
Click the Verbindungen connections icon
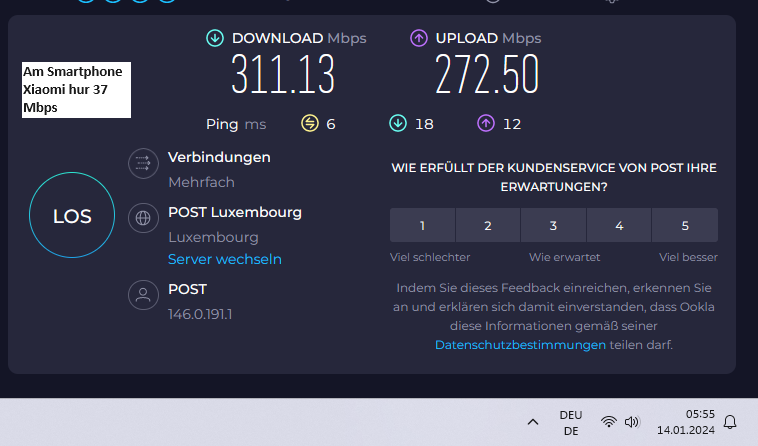143,163
